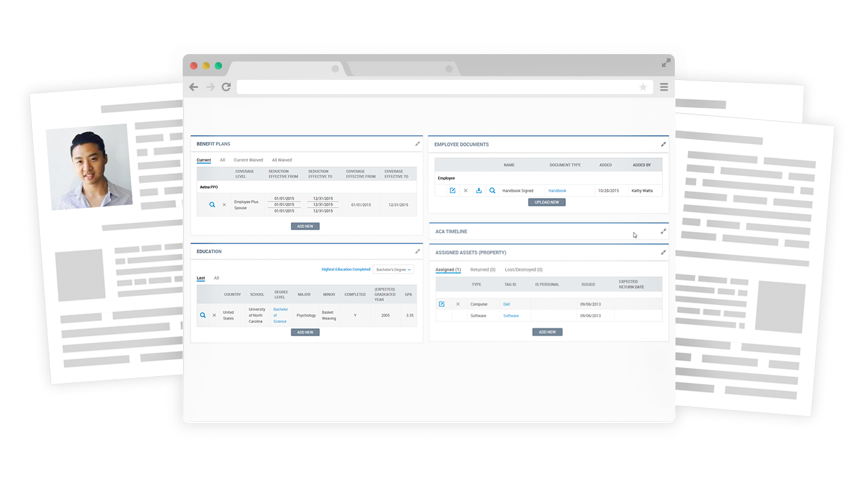The width and height of the screenshot is (868, 477).
Task: Select the Assigned (1) assets tab
Action: point(448,270)
